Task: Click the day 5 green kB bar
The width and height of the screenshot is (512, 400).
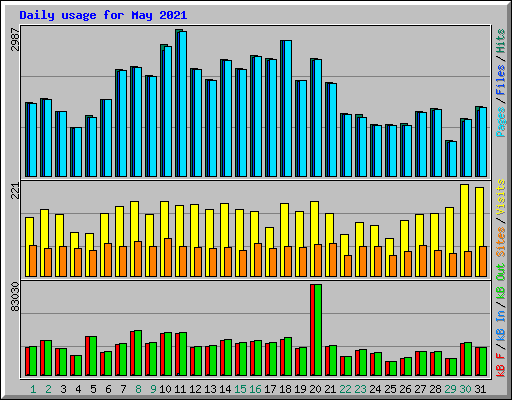Action: [x=93, y=356]
